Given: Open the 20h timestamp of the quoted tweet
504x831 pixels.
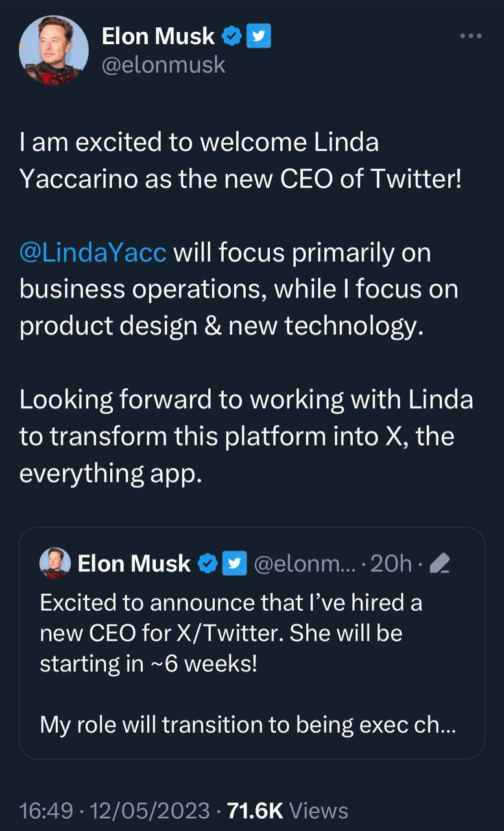Looking at the screenshot, I should [390, 564].
